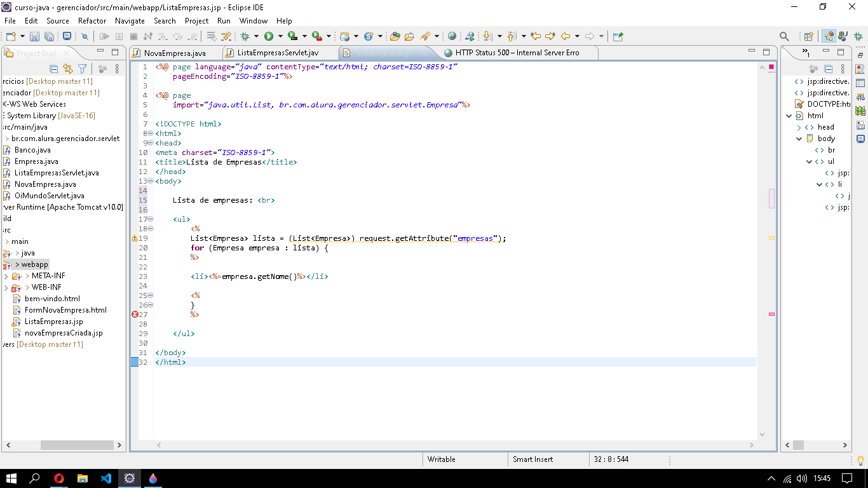Click the Next Annotation icon
868x488 pixels.
point(488,36)
